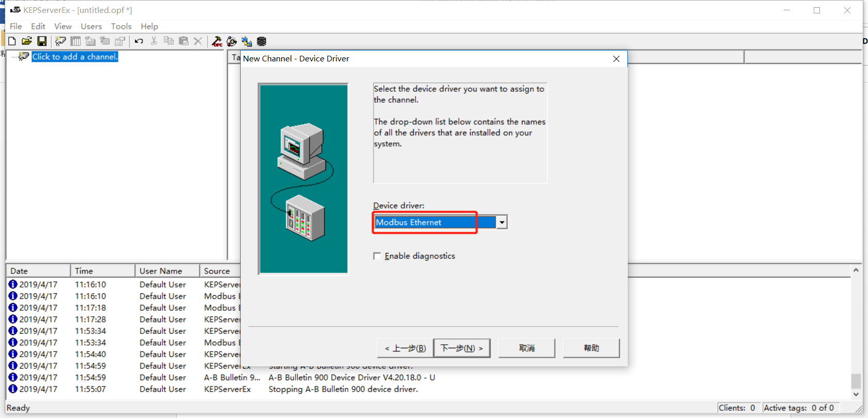
Task: Click the New Tag Group toolbar icon
Action: (x=90, y=41)
